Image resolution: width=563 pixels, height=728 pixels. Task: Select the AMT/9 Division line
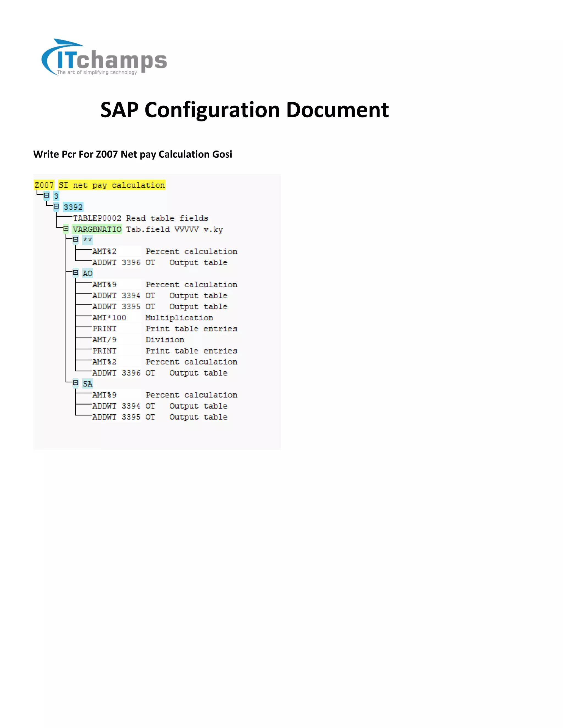pyautogui.click(x=104, y=340)
